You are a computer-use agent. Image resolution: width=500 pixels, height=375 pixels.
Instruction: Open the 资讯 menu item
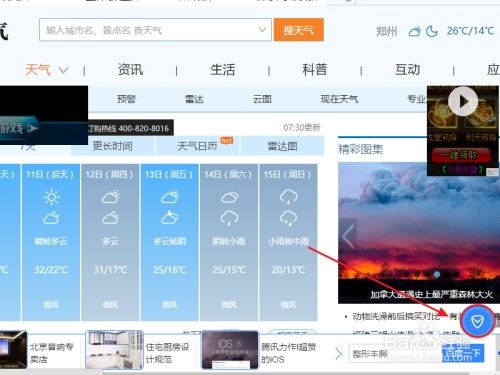tap(130, 70)
